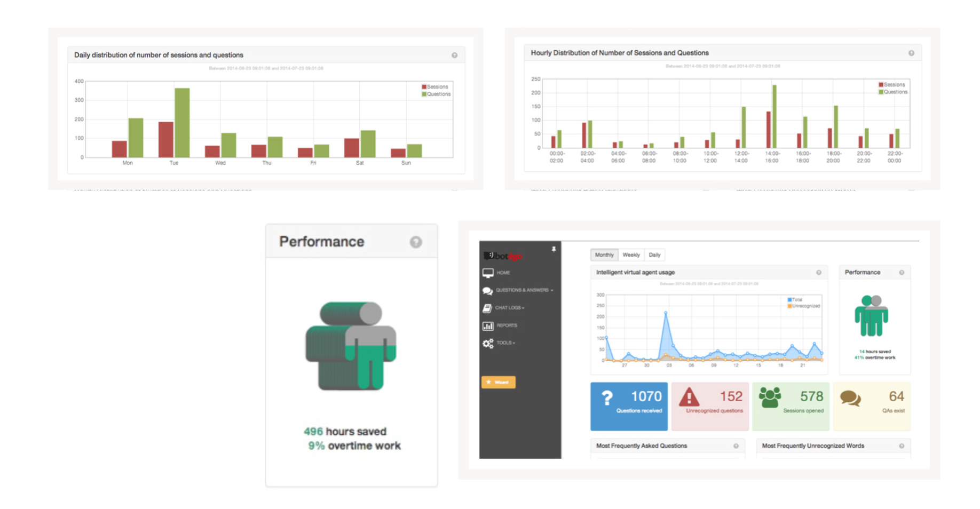Click the 14:00-16:00 green Questions bar
980x509 pixels.
pos(774,116)
